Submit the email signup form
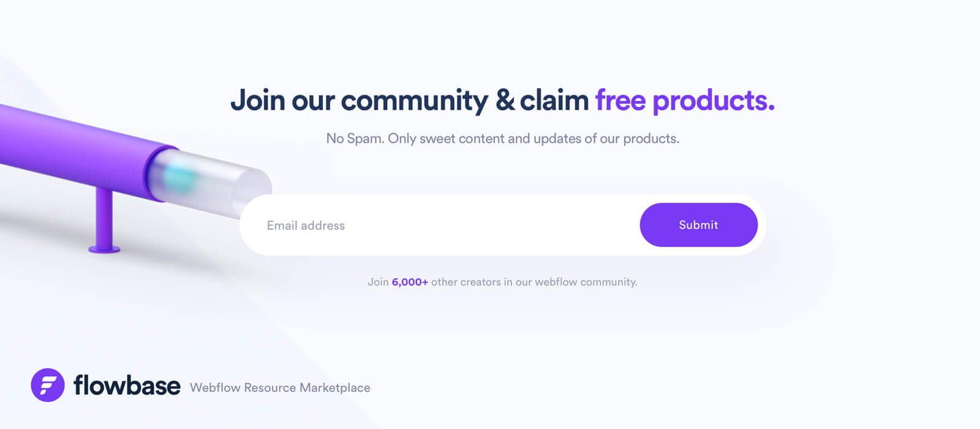Screen dimensions: 980x429 click(699, 225)
